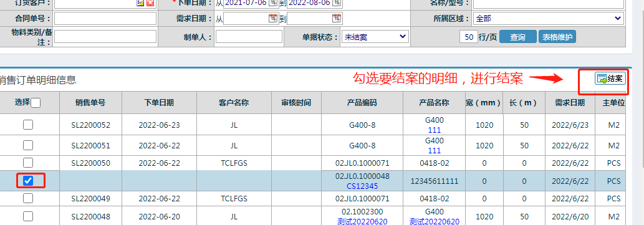This screenshot has height=225, width=644.
Task: Open calendar for order start date
Action: coord(272,3)
